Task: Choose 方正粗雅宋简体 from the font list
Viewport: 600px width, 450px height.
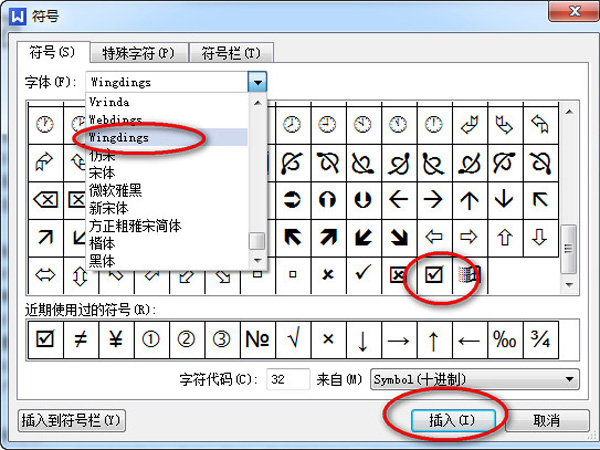Action: [x=167, y=226]
